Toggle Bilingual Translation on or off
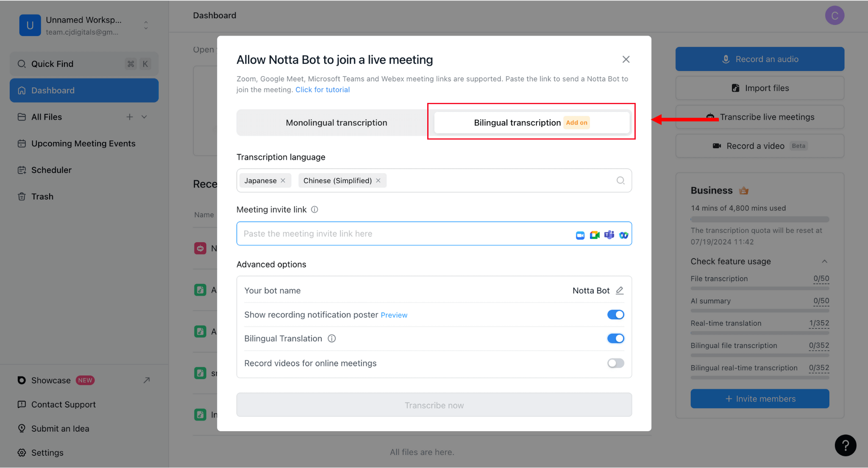Screen dimensions: 868x468 (615, 338)
